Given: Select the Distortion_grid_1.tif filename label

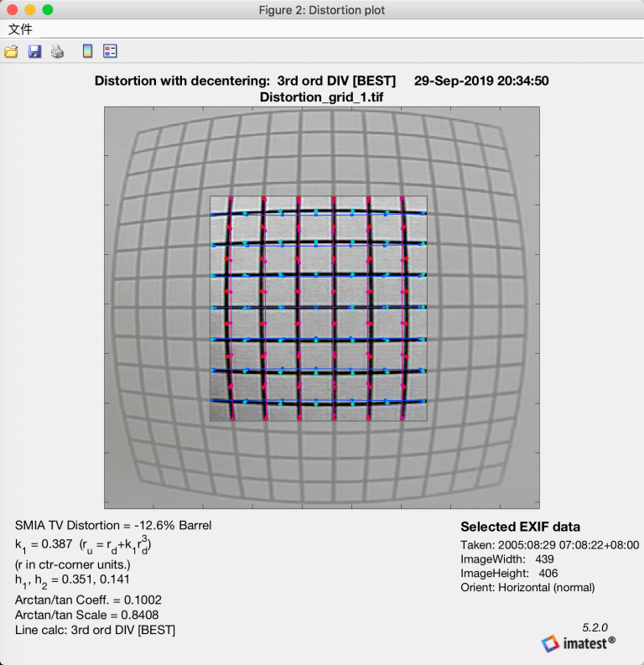Looking at the screenshot, I should (x=321, y=97).
